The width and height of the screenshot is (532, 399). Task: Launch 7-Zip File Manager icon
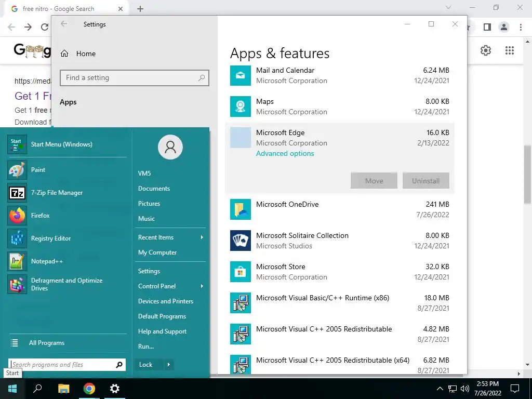click(x=17, y=193)
